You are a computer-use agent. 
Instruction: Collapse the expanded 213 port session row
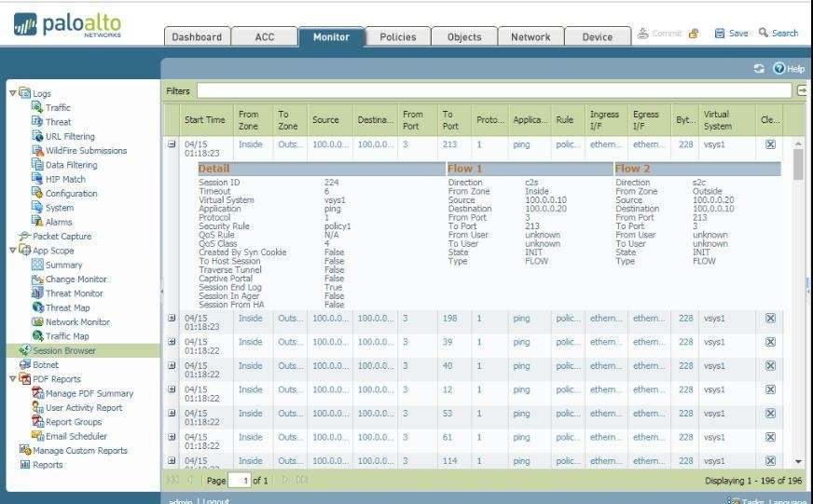172,144
